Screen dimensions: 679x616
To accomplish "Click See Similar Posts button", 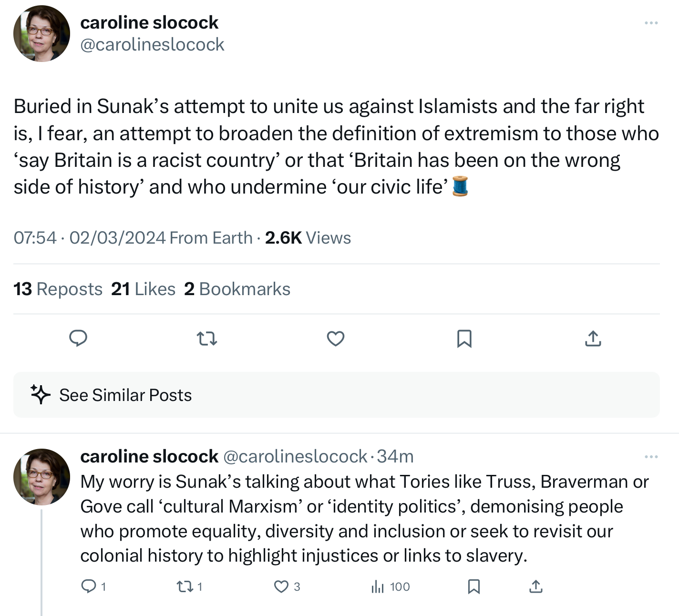I will (x=125, y=395).
